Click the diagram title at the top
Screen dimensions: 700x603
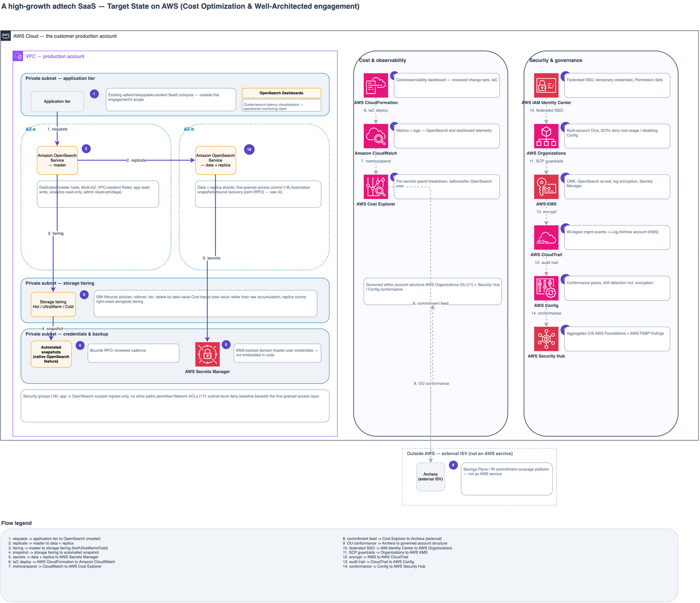pyautogui.click(x=180, y=7)
